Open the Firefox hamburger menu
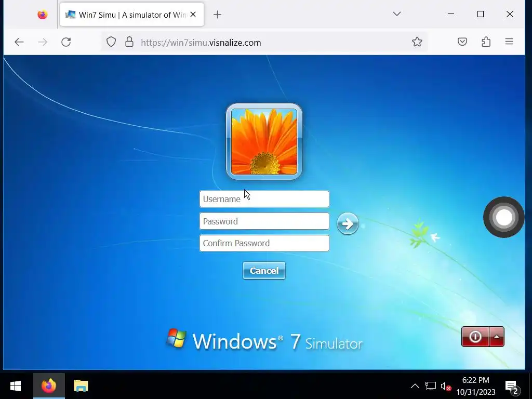Screen dimensions: 532x399 509,42
